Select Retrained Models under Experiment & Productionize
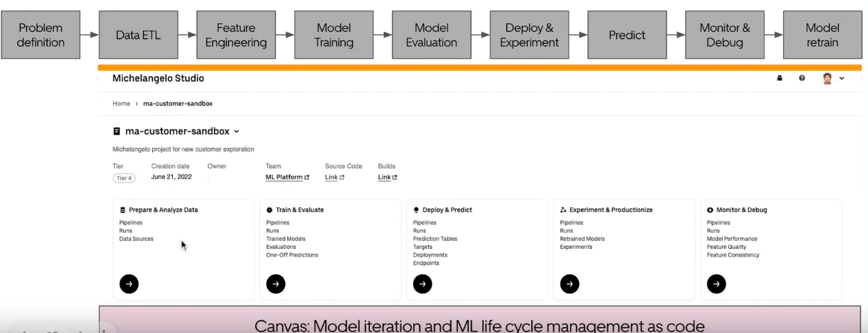Screen dimensions: 868x333 point(582,239)
